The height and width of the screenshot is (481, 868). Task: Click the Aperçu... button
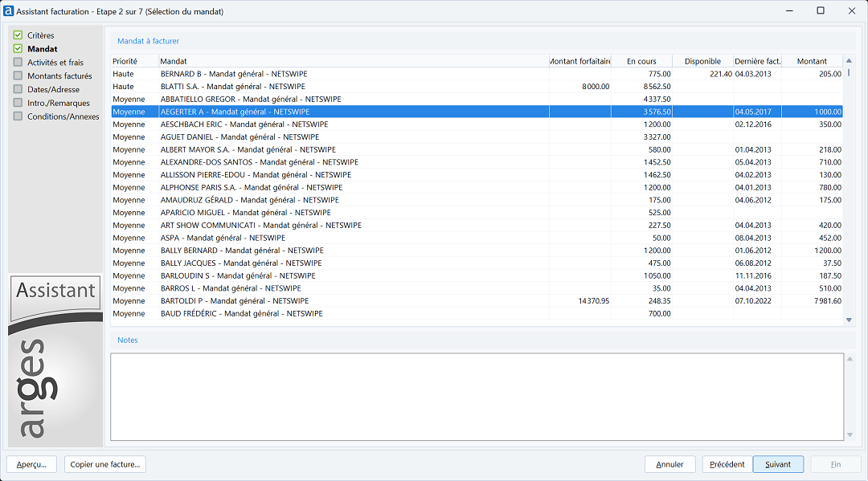pyautogui.click(x=31, y=464)
